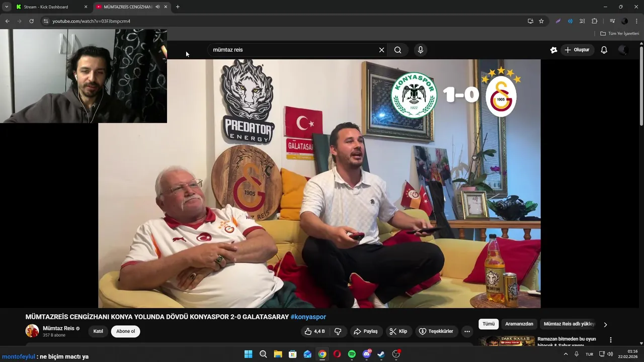Click the YouTube page vertical scrollbar
644x362 pixels.
click(x=641, y=85)
